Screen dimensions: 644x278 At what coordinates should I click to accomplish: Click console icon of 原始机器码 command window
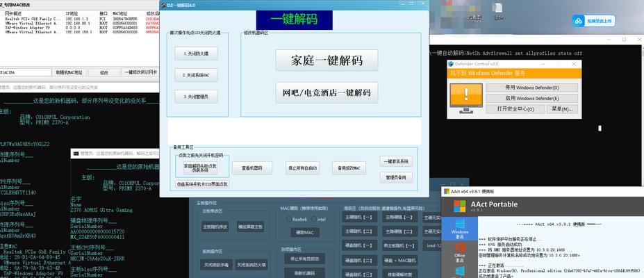tap(76, 153)
